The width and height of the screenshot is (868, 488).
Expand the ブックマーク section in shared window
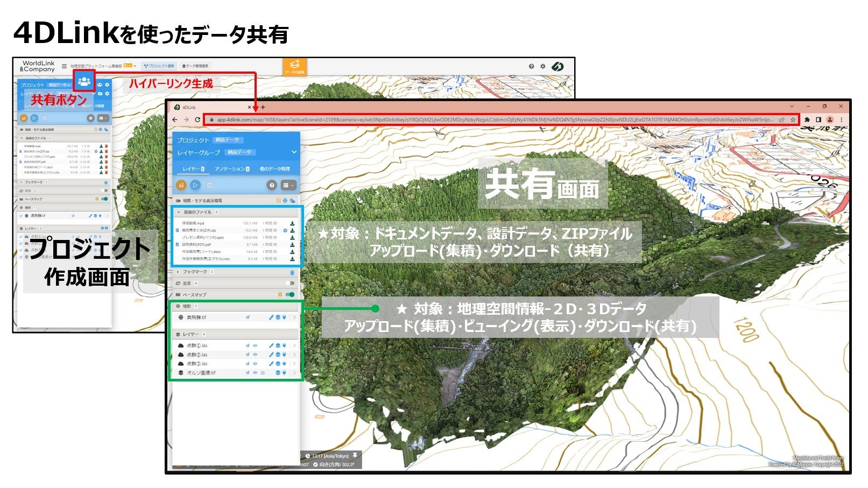(179, 272)
